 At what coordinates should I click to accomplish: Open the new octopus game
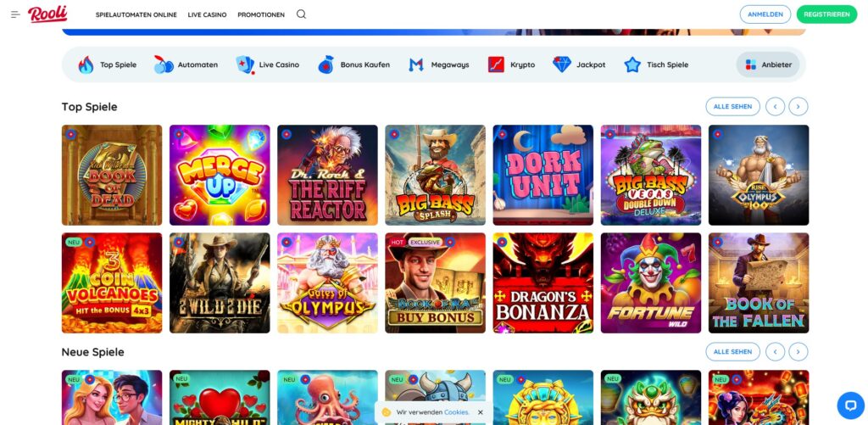[327, 398]
